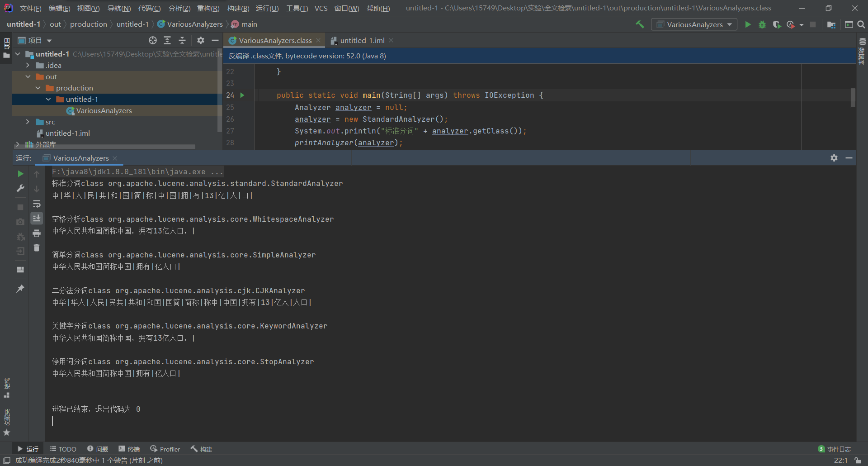Toggle soft-wrap in run console

tap(37, 204)
